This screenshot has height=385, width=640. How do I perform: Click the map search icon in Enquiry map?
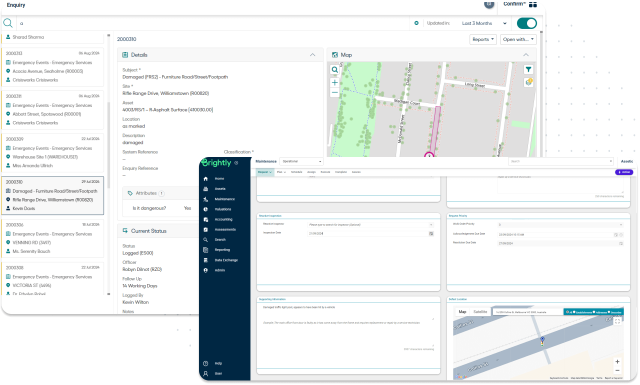[x=335, y=70]
